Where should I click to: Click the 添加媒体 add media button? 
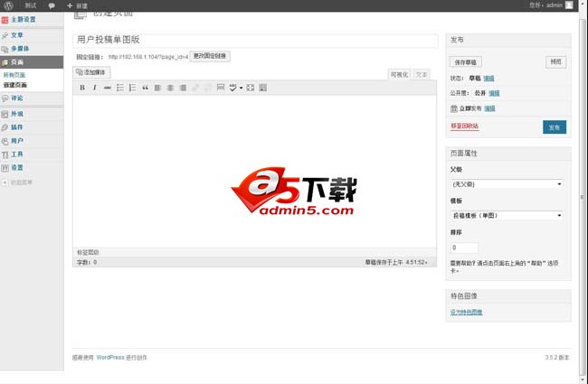(91, 72)
